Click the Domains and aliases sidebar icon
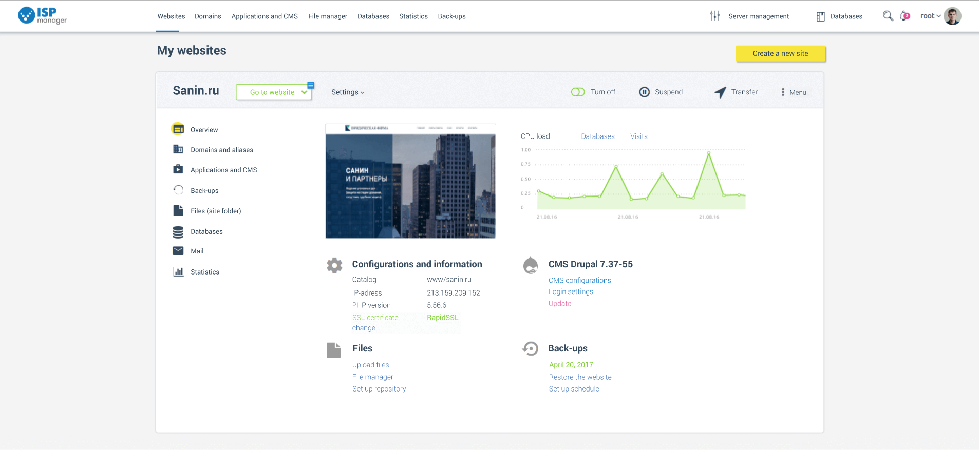Image resolution: width=980 pixels, height=450 pixels. coord(178,149)
